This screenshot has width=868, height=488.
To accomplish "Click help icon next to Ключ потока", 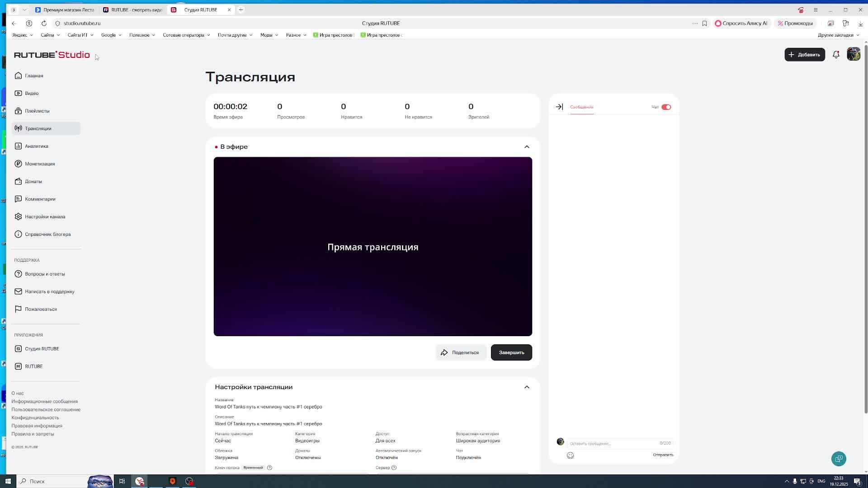I will tap(269, 468).
